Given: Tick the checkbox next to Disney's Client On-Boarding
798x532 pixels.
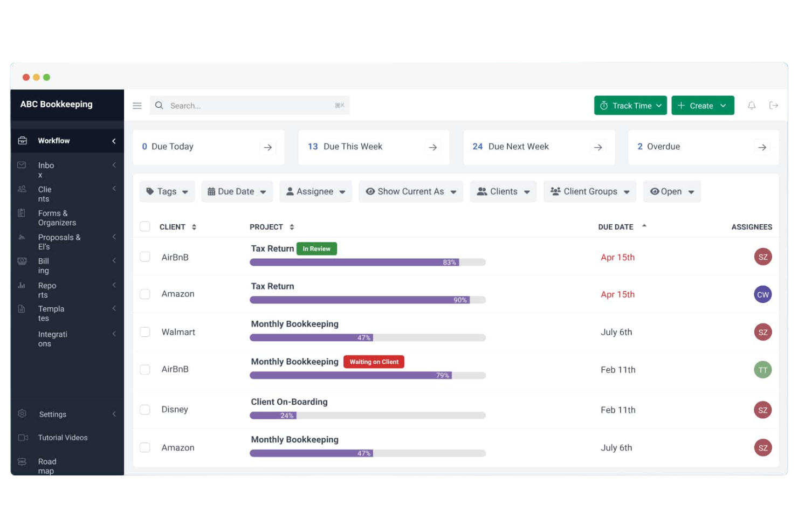Looking at the screenshot, I should [145, 410].
